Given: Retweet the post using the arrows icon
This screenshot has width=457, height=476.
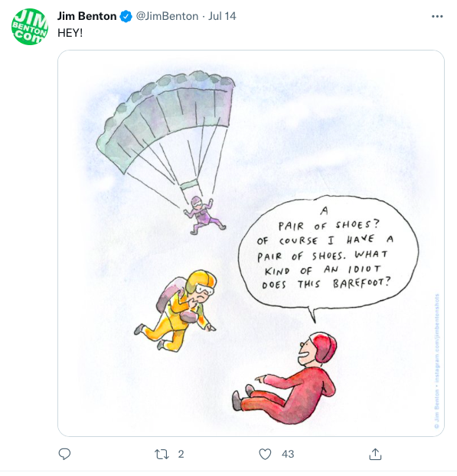Looking at the screenshot, I should pos(162,454).
